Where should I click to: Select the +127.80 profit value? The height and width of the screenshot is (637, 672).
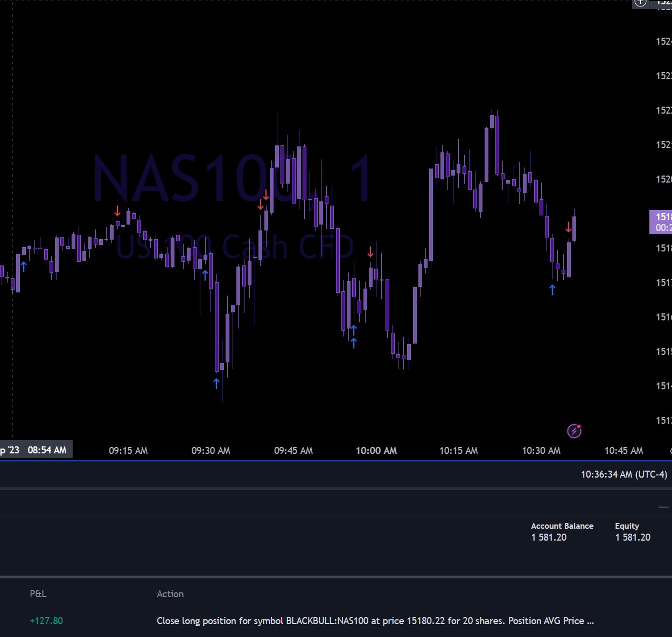coord(46,621)
